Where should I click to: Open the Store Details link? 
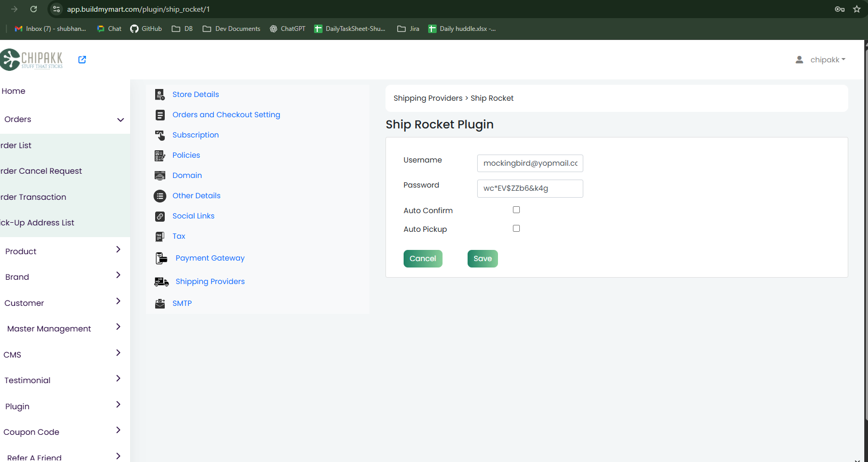pyautogui.click(x=196, y=94)
